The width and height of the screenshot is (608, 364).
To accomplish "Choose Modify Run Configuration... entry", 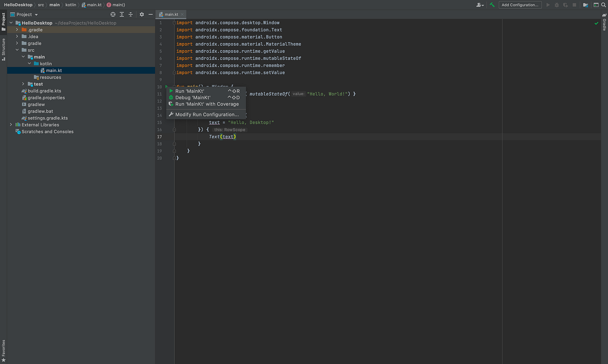I will click(x=206, y=115).
